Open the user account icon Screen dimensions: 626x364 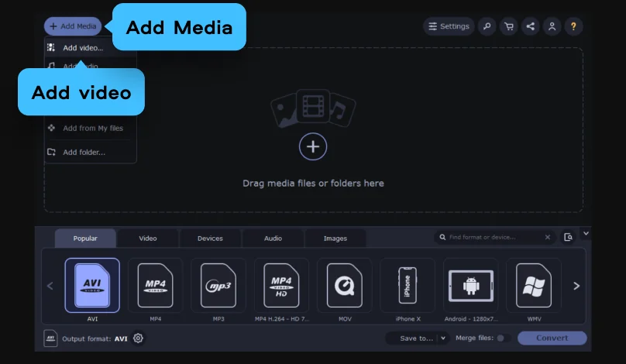(552, 26)
